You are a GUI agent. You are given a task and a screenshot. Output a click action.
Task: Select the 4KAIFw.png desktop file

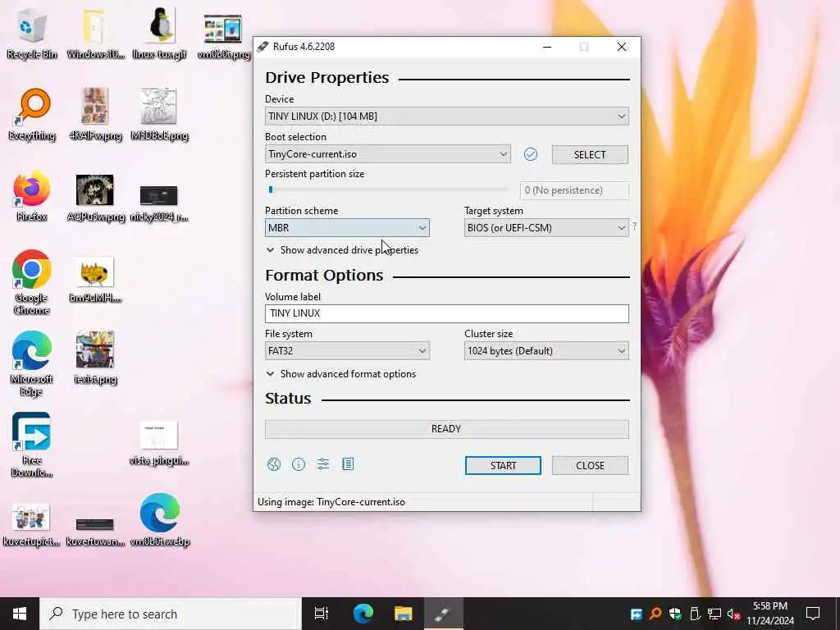(95, 115)
